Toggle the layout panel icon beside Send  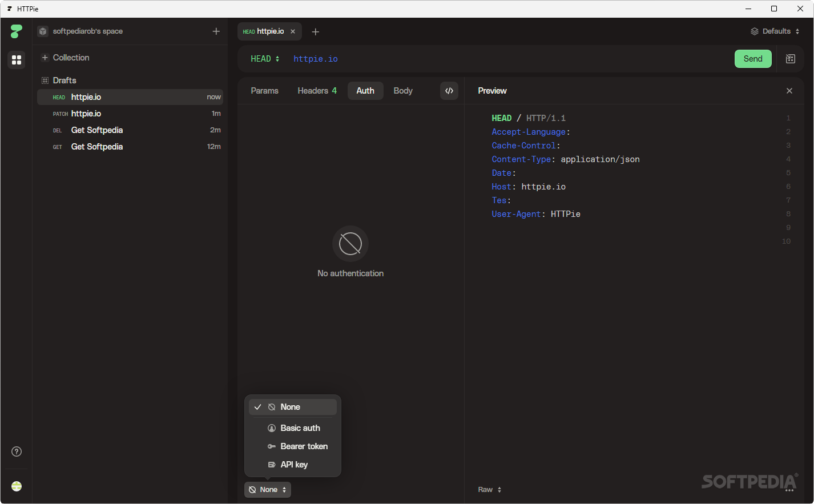[x=791, y=59]
